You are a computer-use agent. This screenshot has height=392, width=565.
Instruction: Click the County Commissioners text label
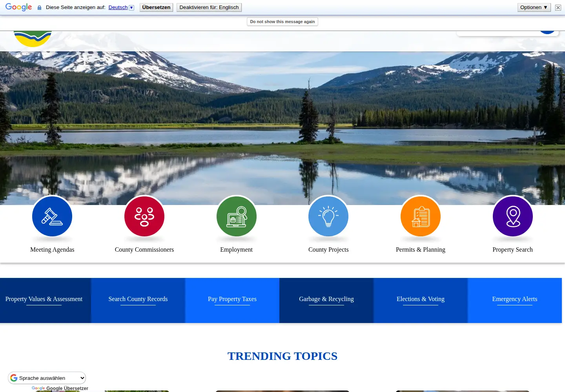(x=144, y=250)
